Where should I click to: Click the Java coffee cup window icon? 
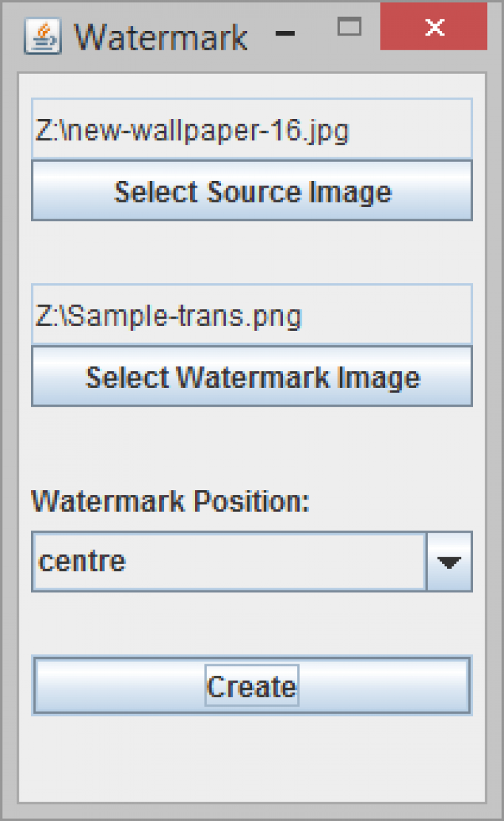click(42, 37)
